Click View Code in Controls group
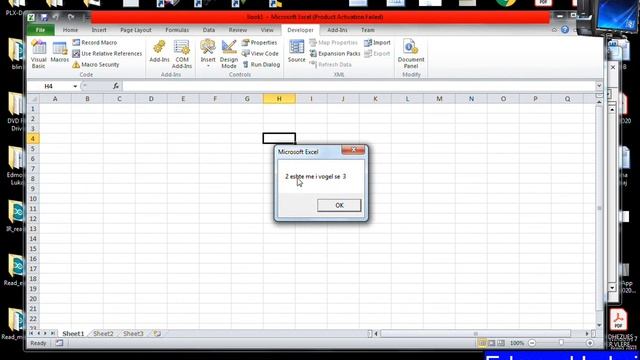640x360 pixels. pos(260,53)
